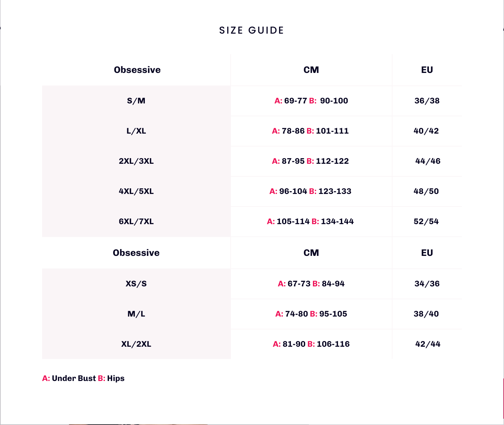Image resolution: width=504 pixels, height=425 pixels.
Task: Select EU size 34/36
Action: tap(427, 284)
